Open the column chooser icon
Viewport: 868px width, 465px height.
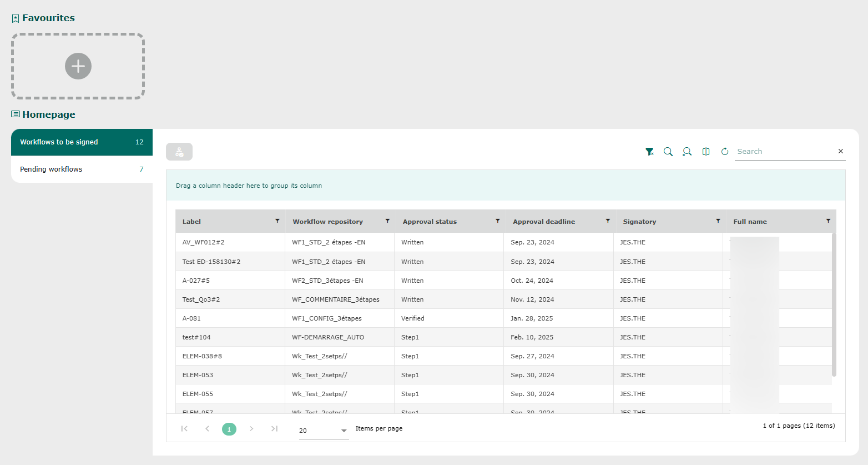pyautogui.click(x=706, y=152)
